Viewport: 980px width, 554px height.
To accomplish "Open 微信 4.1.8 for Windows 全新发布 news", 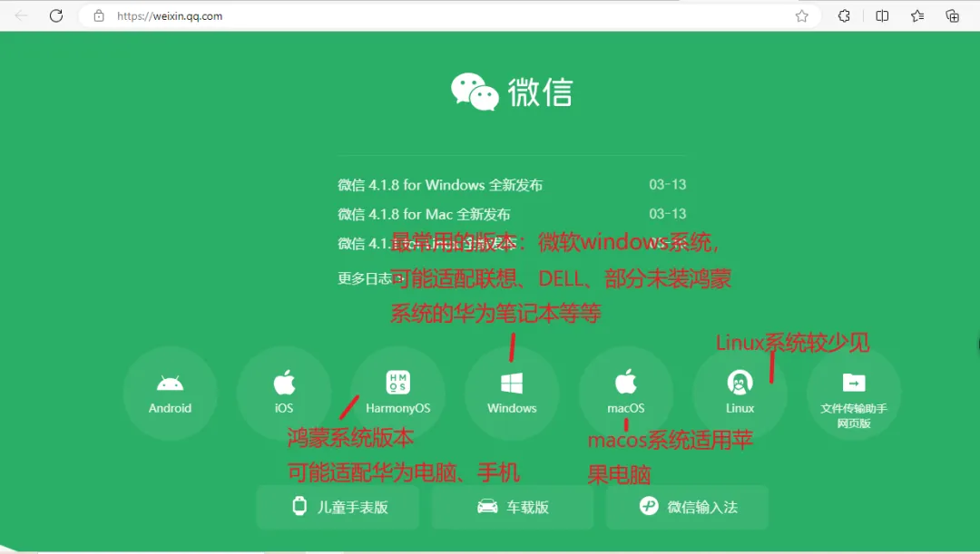I will tap(440, 185).
